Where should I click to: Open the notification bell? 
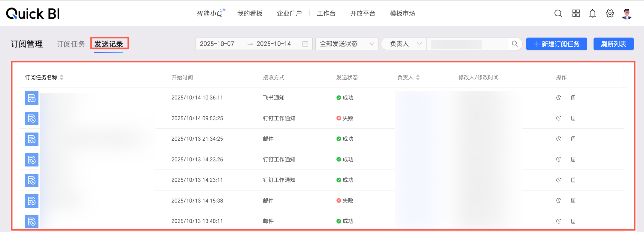point(592,14)
